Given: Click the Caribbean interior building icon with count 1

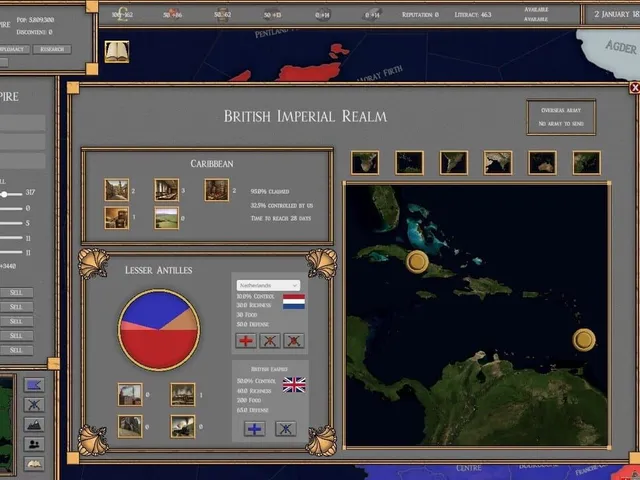Looking at the screenshot, I should tap(117, 218).
